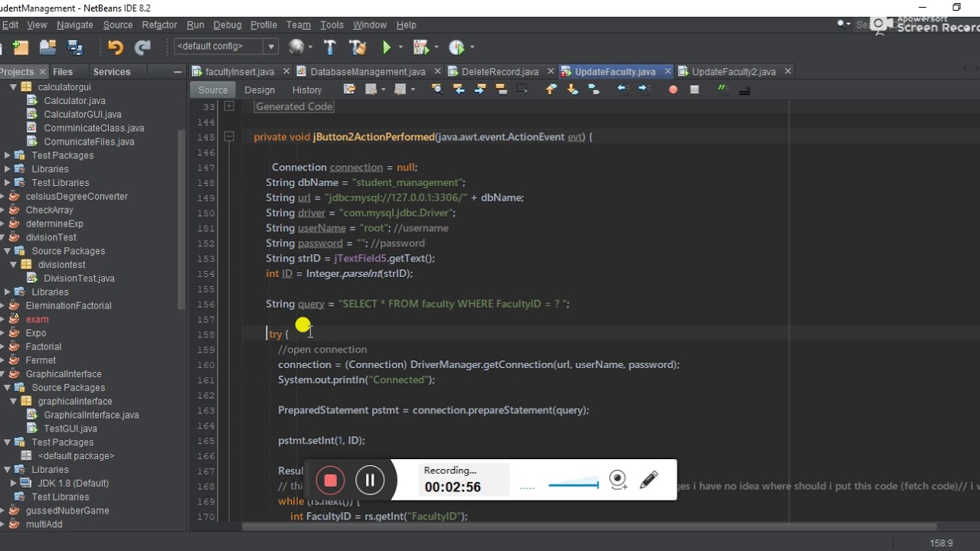Toggle Rectangular Selection mode

522,90
